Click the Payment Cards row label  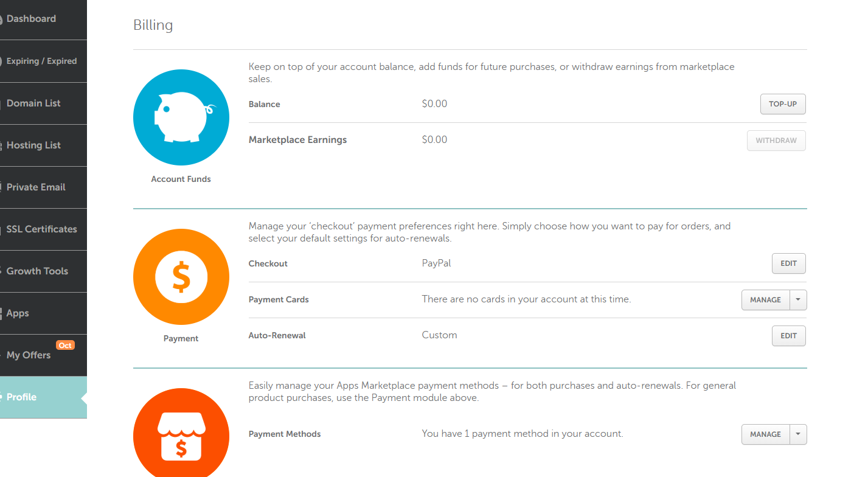pyautogui.click(x=279, y=299)
